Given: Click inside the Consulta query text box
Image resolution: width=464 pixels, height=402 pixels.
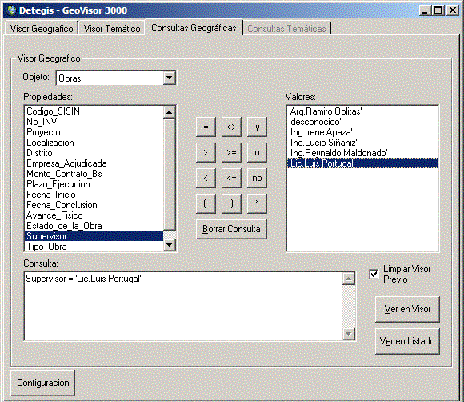Looking at the screenshot, I should click(183, 306).
